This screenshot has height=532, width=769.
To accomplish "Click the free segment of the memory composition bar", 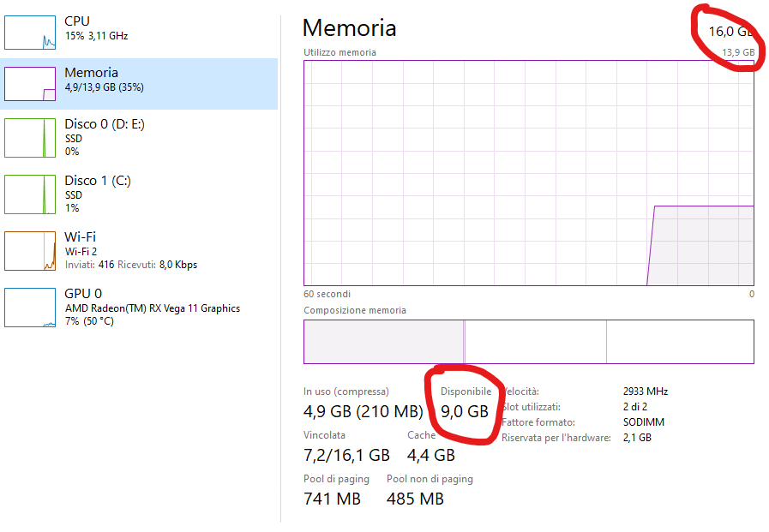I will [x=680, y=342].
